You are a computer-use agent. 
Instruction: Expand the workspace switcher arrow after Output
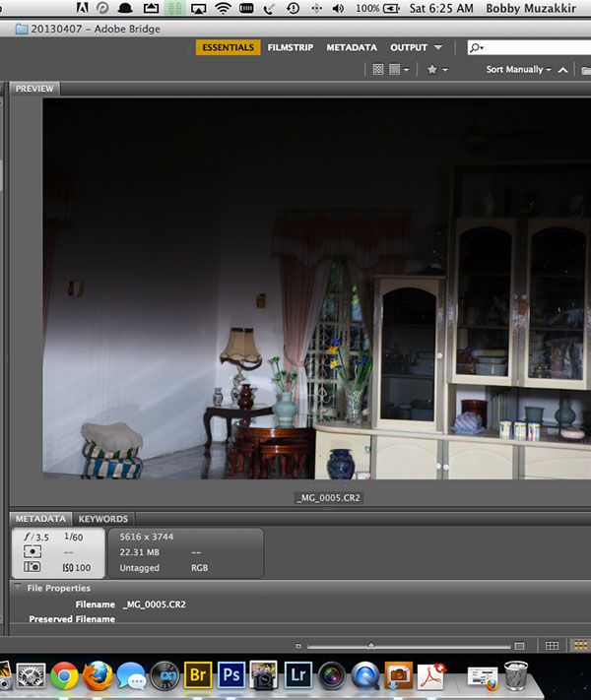point(437,47)
